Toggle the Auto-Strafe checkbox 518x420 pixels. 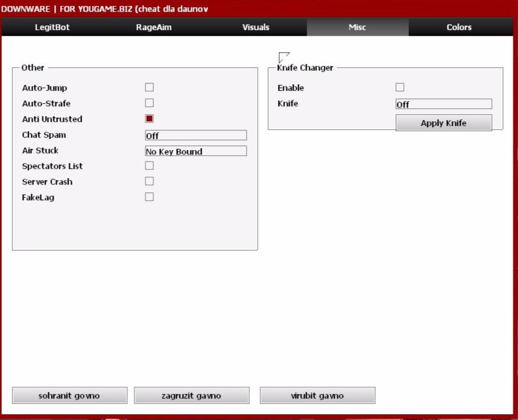click(x=149, y=103)
